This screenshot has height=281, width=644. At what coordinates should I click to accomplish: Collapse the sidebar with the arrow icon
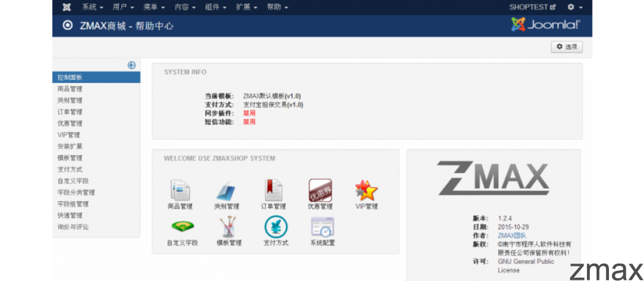[x=132, y=65]
